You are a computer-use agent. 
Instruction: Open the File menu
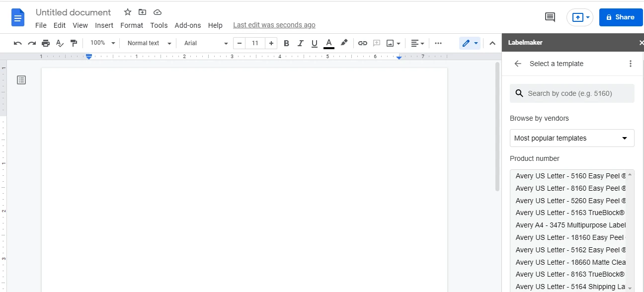click(x=41, y=25)
